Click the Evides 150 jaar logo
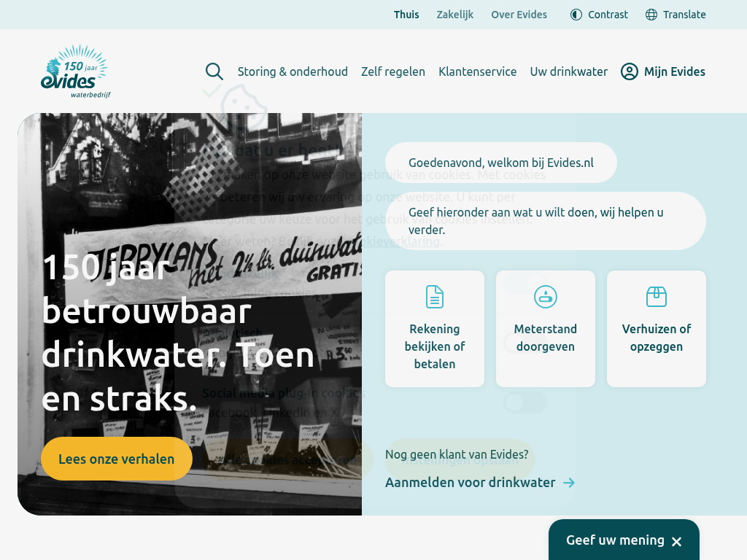The image size is (747, 560). (75, 71)
